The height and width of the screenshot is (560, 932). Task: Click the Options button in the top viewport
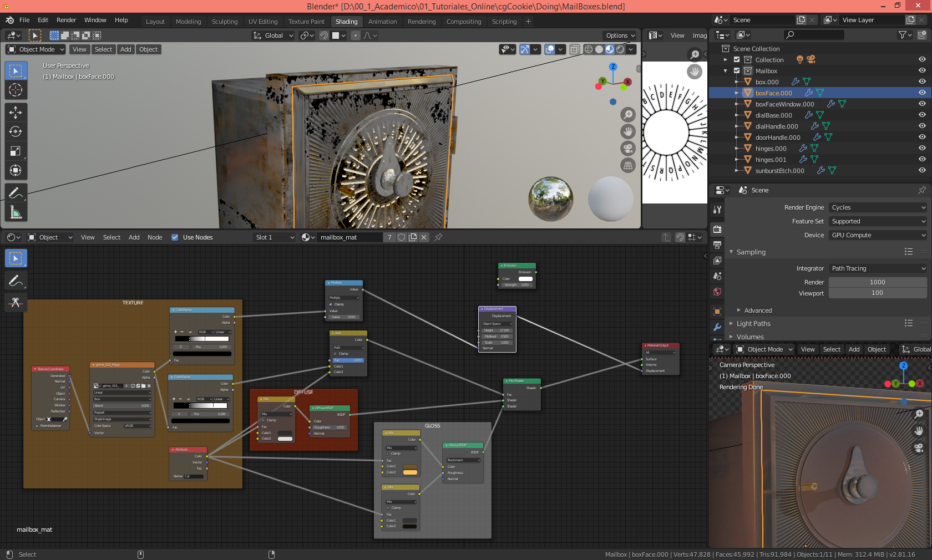point(620,35)
